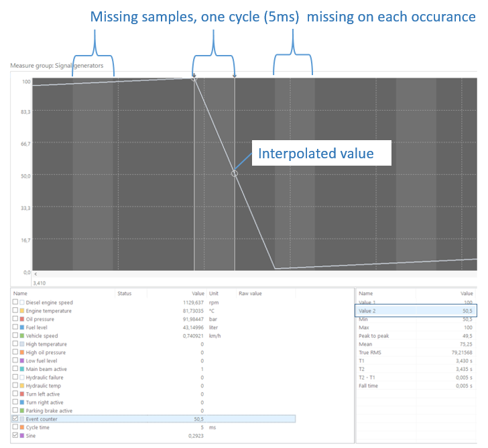This screenshot has height=448, width=488.
Task: Uncheck the Sine signal checkbox
Action: tap(15, 435)
